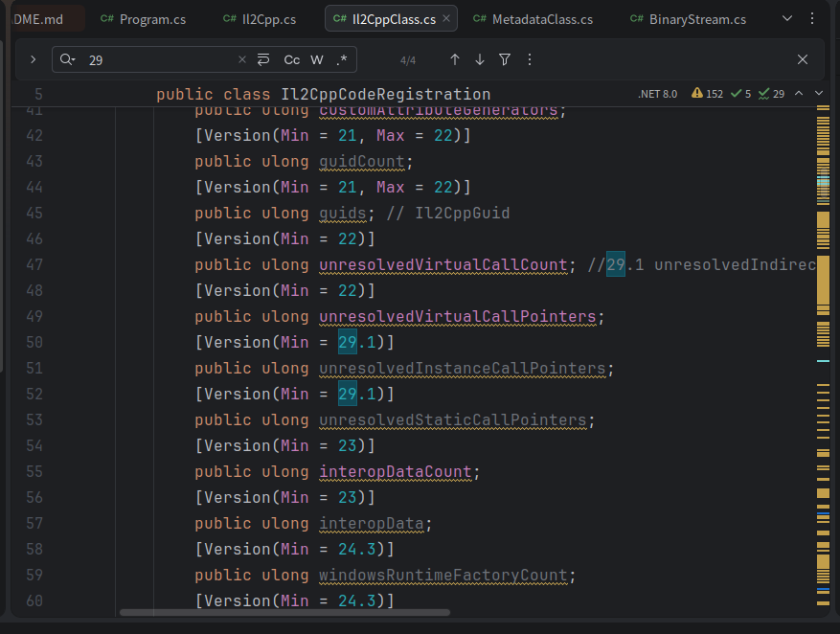Open the find bar more options menu
Image resolution: width=840 pixels, height=634 pixels.
point(530,59)
